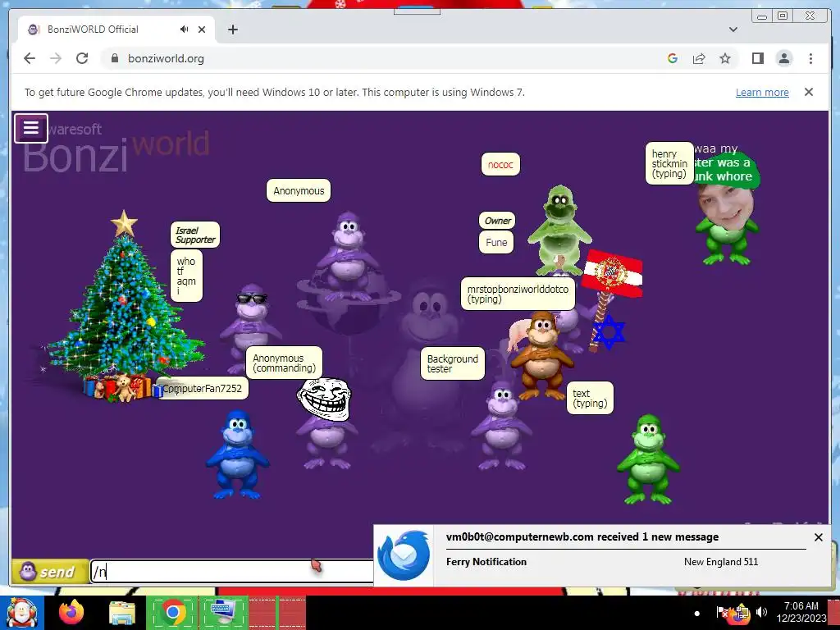Close the Thunderbird new message notification

[818, 536]
